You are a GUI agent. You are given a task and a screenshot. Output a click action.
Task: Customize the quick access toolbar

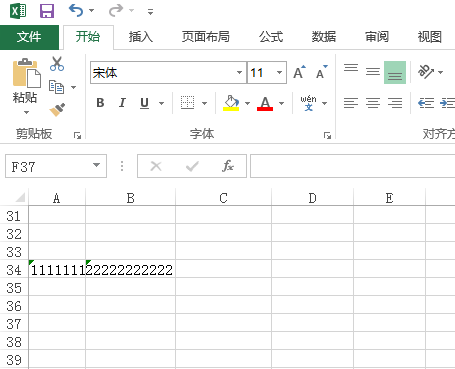(x=150, y=12)
